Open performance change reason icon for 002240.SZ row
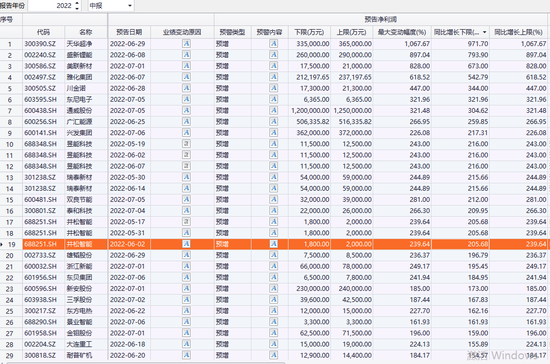The height and width of the screenshot is (364, 550). (x=186, y=55)
